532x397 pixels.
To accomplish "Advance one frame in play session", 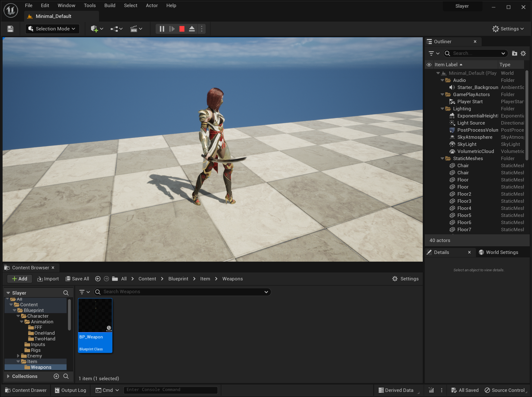I will tap(172, 29).
